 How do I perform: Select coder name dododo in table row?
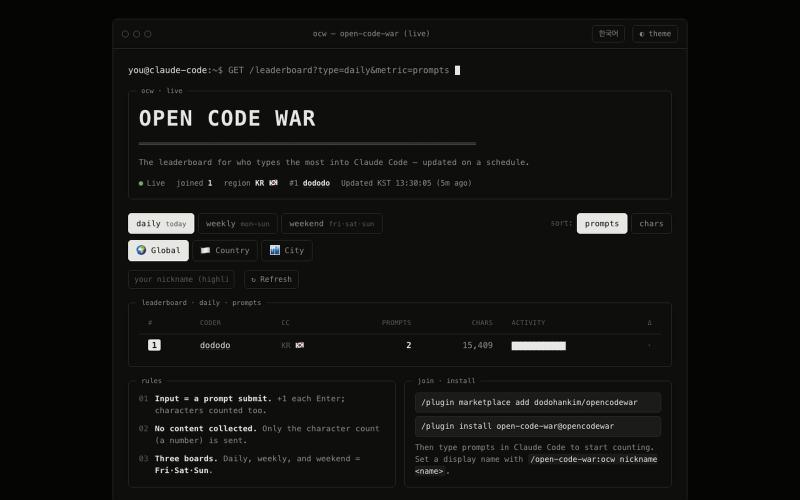coord(215,345)
